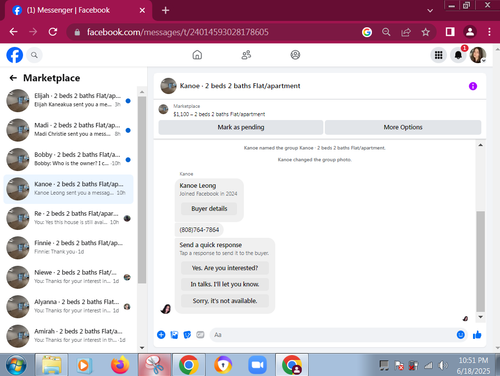Screen dimensions: 500x376
Task: Open the notifications bell
Action: click(458, 55)
